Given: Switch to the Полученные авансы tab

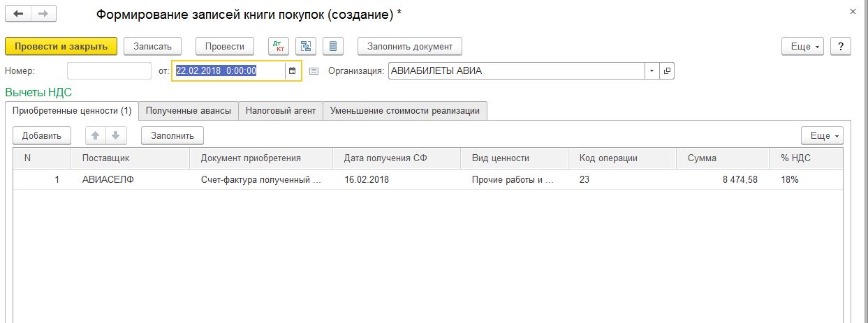Looking at the screenshot, I should pyautogui.click(x=188, y=110).
